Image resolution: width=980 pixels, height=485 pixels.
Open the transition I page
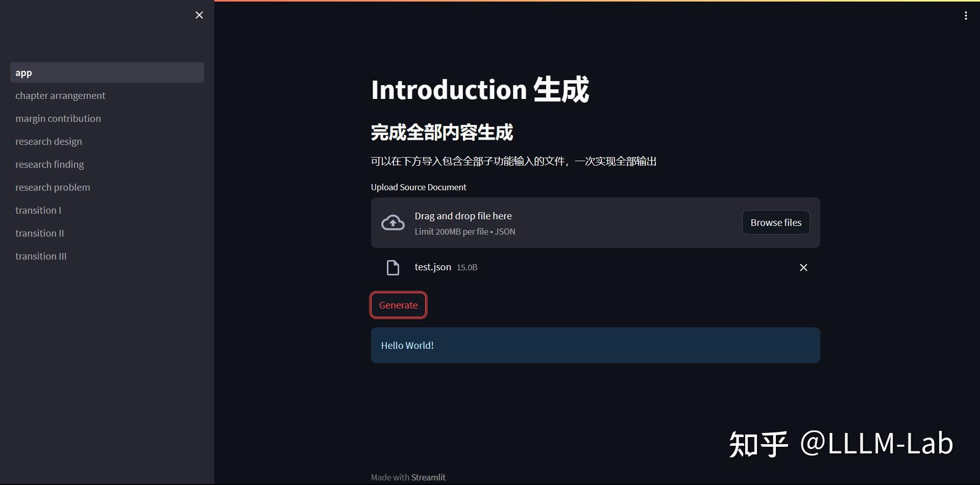click(38, 210)
